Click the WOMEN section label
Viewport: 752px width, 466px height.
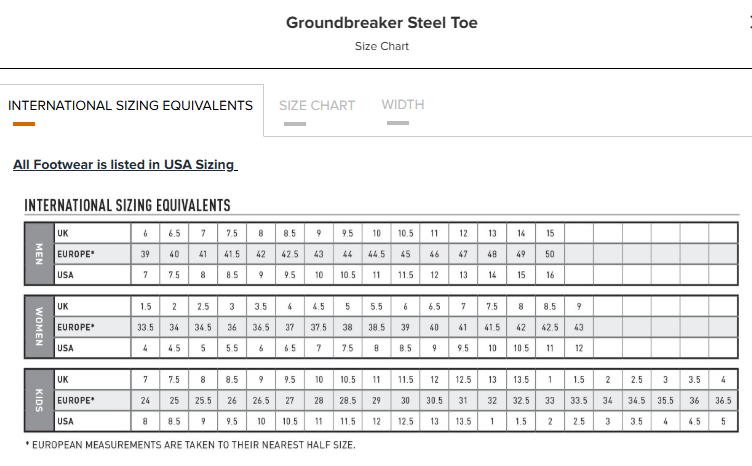pos(39,327)
